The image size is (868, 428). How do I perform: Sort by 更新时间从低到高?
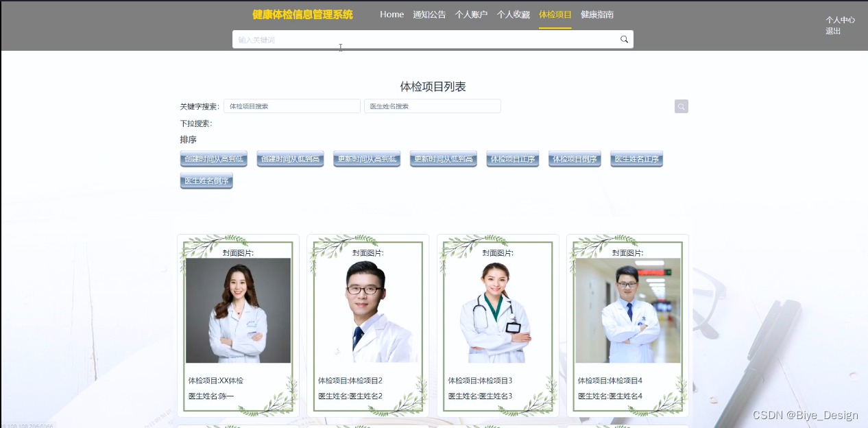point(444,159)
